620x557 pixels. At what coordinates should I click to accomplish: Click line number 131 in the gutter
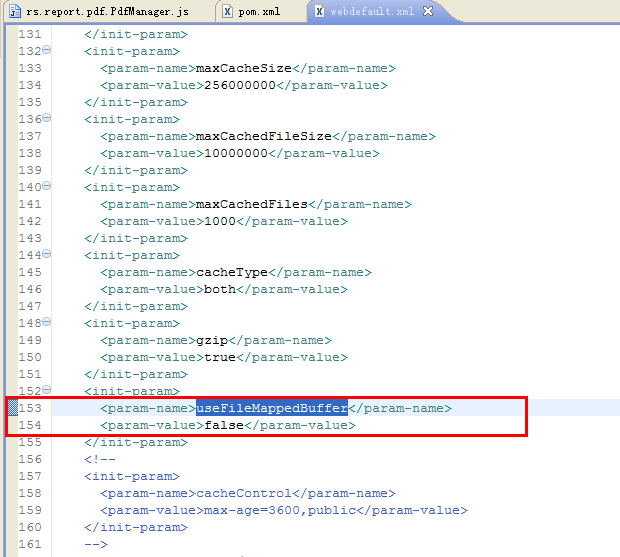coord(30,34)
